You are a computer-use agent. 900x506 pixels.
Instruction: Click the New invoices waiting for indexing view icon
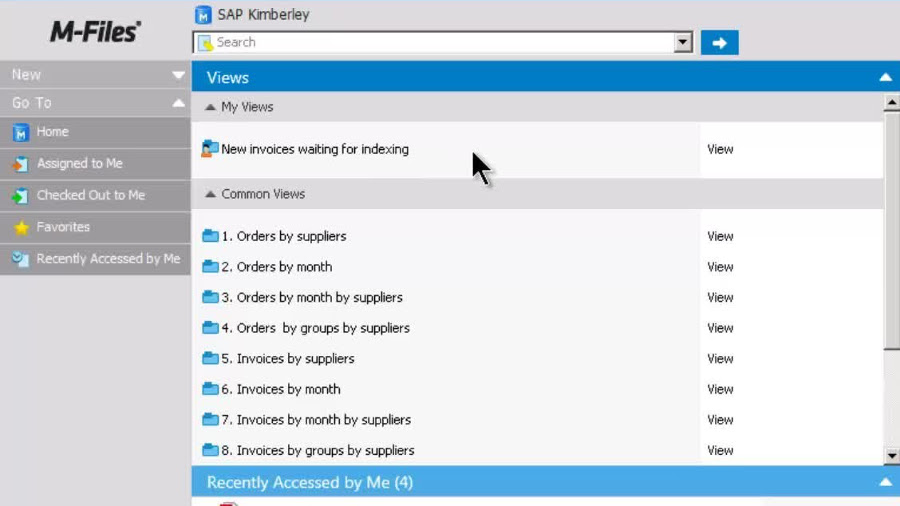click(210, 149)
